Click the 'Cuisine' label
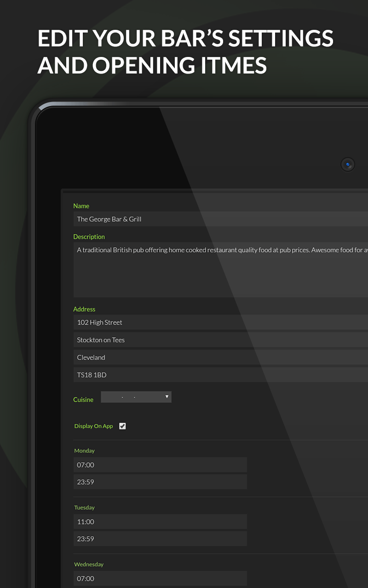This screenshot has width=368, height=588. tap(83, 400)
